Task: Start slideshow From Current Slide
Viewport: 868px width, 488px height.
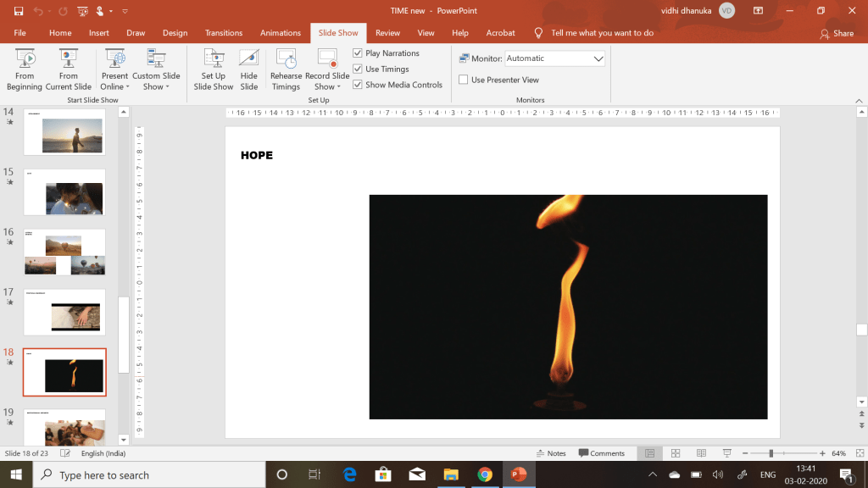Action: pos(69,69)
